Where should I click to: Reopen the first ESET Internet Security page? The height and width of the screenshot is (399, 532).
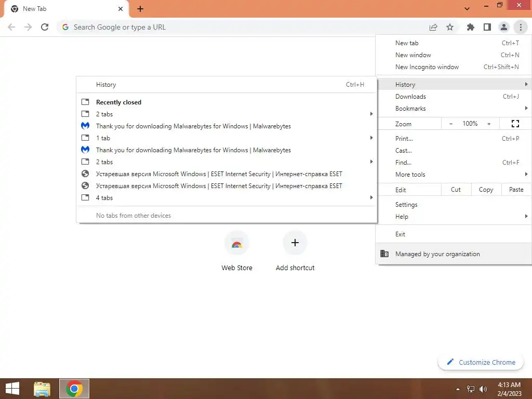pyautogui.click(x=227, y=174)
